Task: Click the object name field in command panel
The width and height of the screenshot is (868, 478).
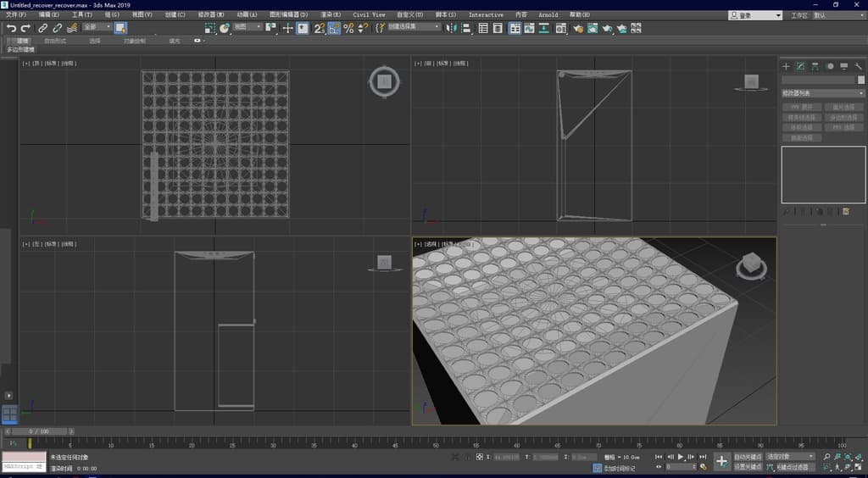Action: [818, 80]
